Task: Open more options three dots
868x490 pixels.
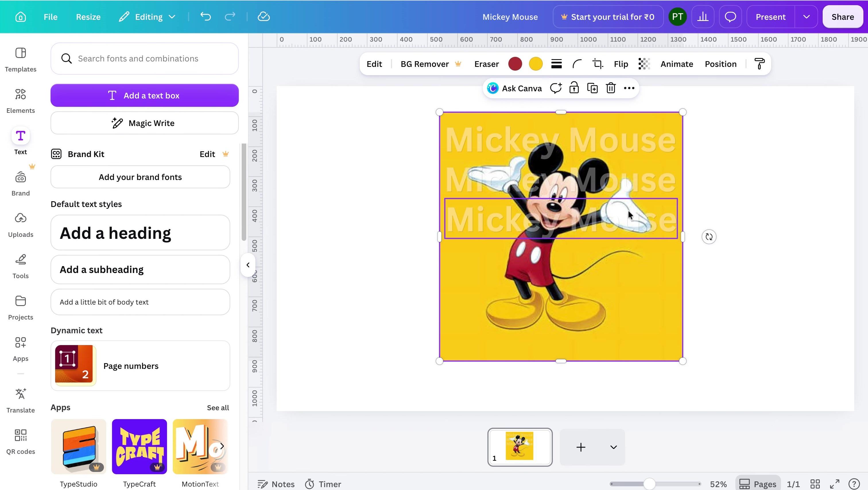Action: (x=629, y=88)
